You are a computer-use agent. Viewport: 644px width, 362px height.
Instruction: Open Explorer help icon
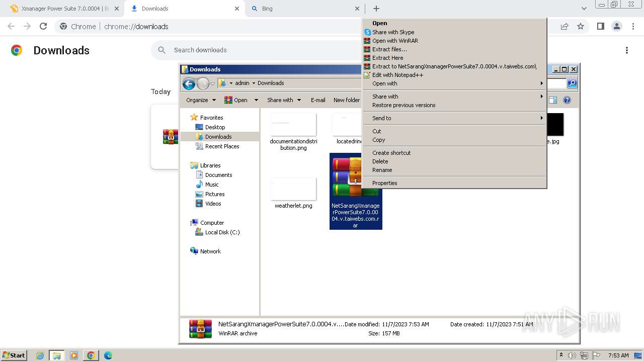567,100
